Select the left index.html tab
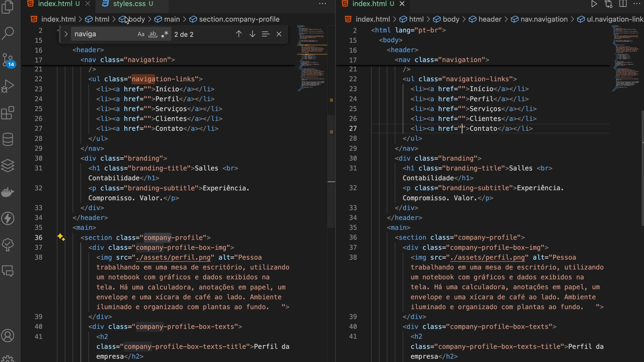 pyautogui.click(x=55, y=4)
